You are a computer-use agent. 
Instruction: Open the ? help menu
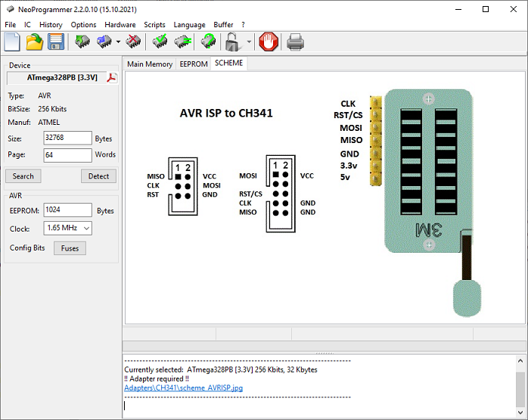pyautogui.click(x=243, y=24)
